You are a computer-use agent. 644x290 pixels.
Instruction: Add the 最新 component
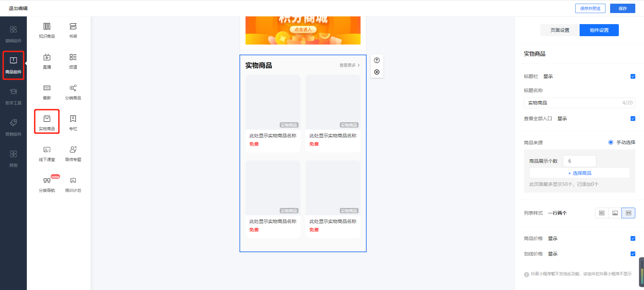point(47,92)
